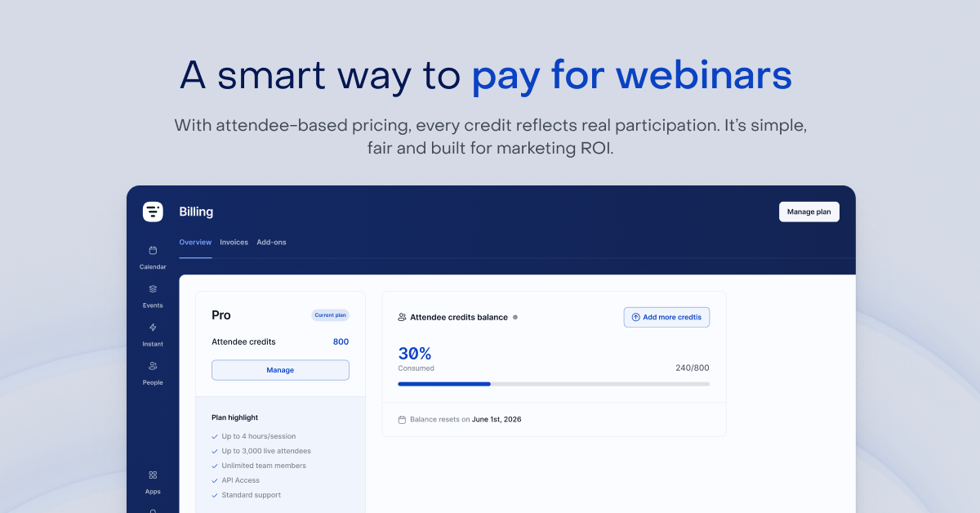Open Apps in the sidebar
980x513 pixels.
pos(153,482)
